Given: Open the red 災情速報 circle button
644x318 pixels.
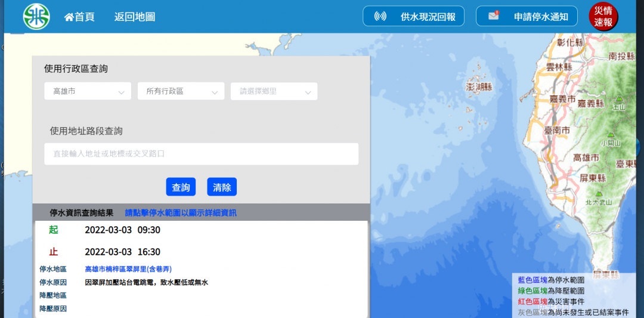Looking at the screenshot, I should (603, 17).
